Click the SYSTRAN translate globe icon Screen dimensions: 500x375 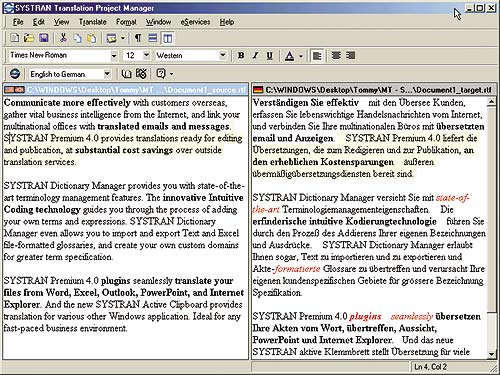(15, 74)
